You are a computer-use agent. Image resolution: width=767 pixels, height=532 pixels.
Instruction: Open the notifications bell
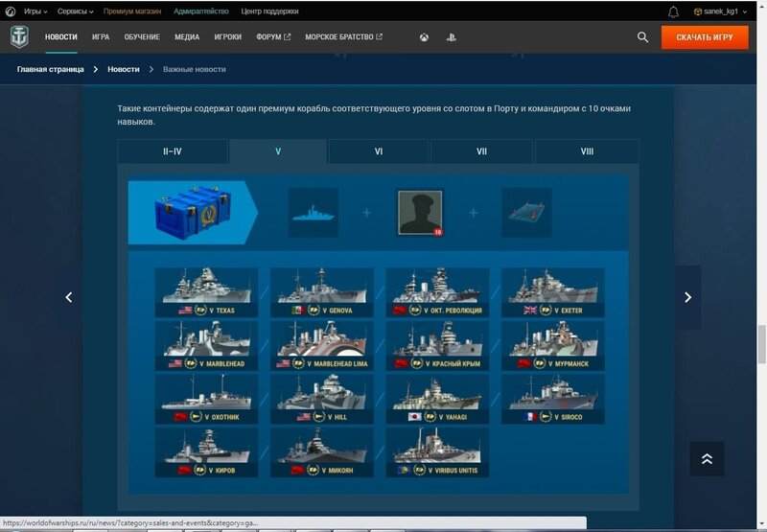click(x=674, y=12)
